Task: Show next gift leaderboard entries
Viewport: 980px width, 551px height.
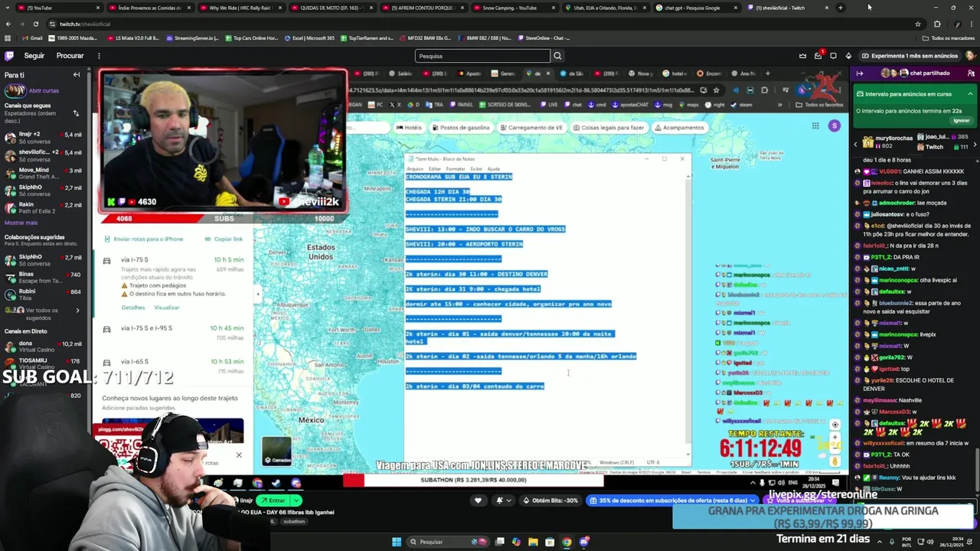Action: click(975, 143)
